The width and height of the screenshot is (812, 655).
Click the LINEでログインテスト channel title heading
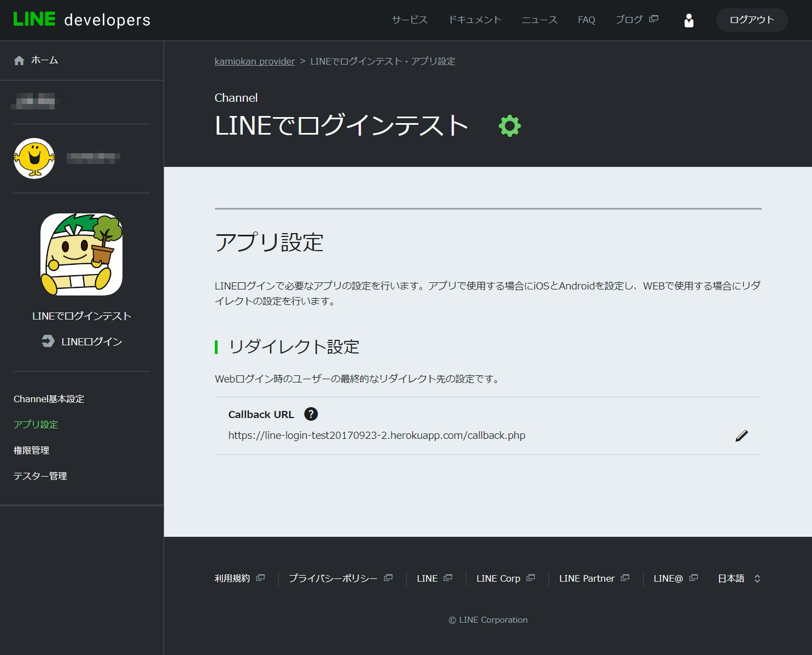(x=342, y=126)
